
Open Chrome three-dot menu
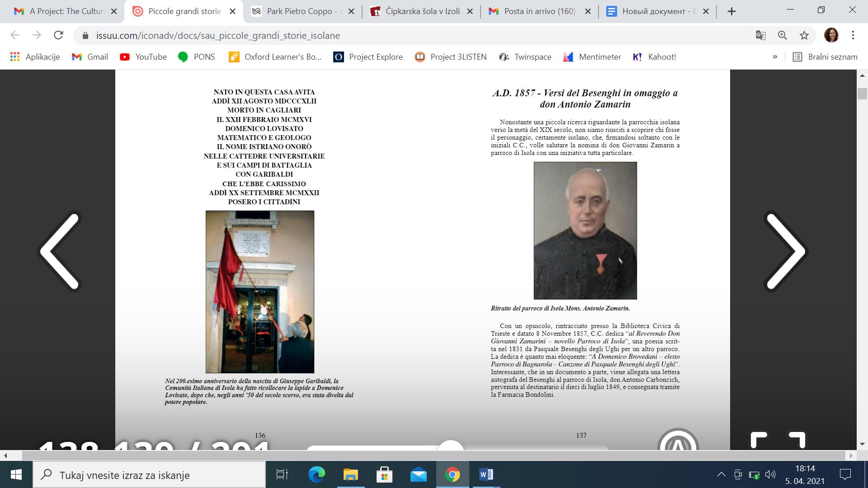point(853,35)
